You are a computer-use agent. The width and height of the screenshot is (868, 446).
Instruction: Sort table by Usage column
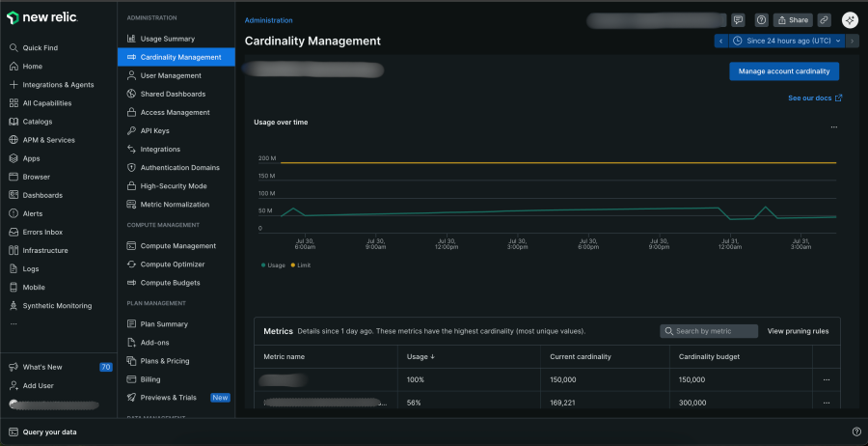click(420, 357)
